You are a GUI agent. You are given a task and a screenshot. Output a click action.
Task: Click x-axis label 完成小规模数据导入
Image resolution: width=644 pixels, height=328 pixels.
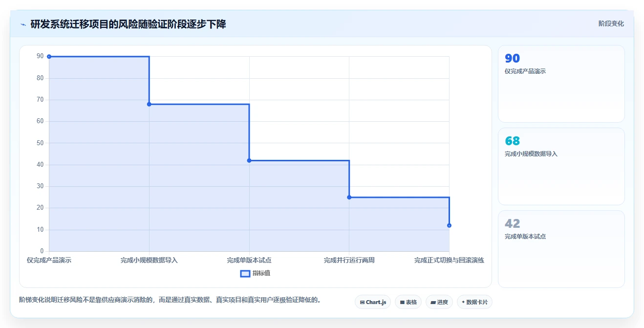[149, 260]
